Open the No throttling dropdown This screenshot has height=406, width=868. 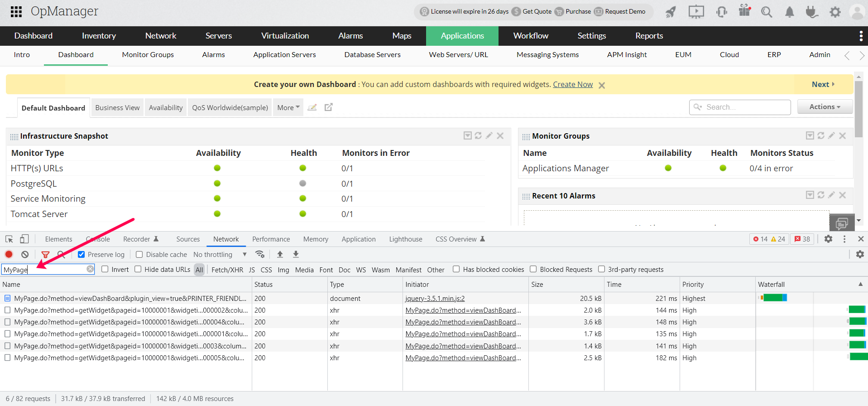pos(220,255)
